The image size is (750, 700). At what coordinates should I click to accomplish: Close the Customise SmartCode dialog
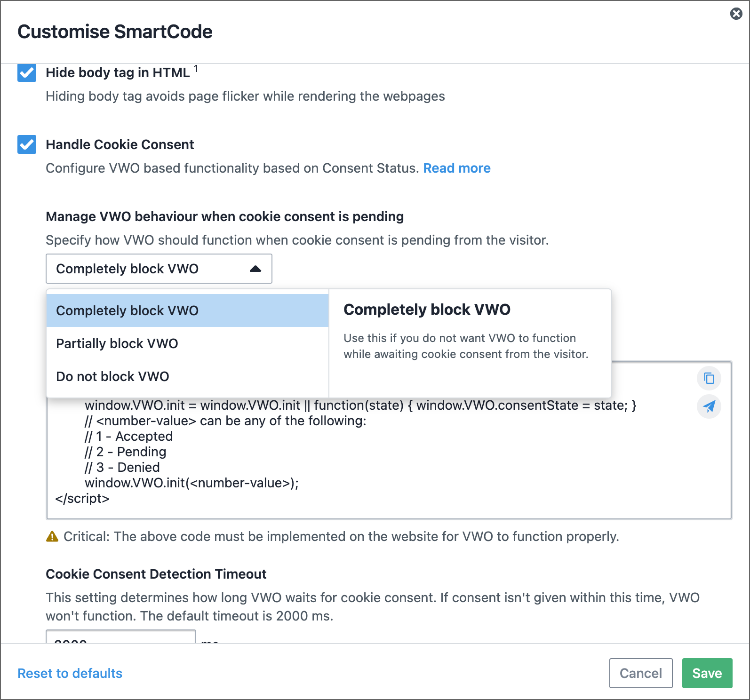[736, 14]
